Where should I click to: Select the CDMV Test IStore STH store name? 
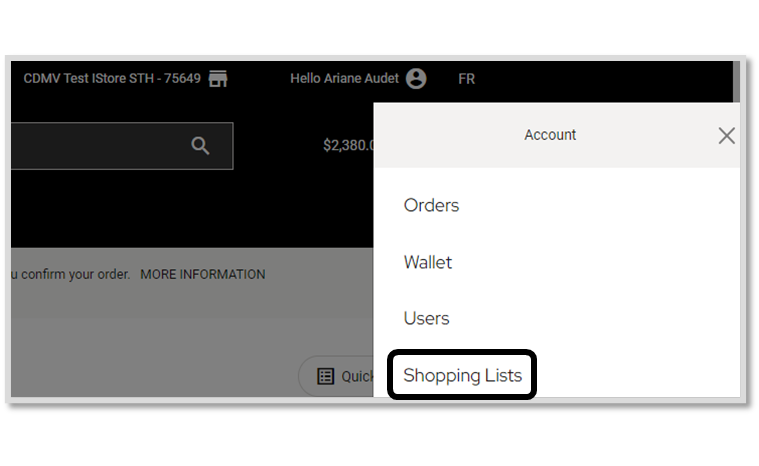point(112,78)
